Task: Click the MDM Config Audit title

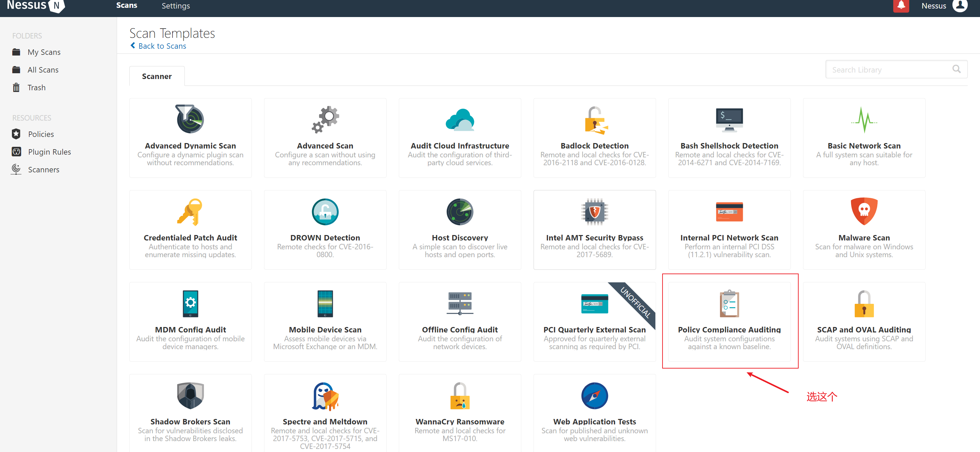Action: [x=191, y=329]
